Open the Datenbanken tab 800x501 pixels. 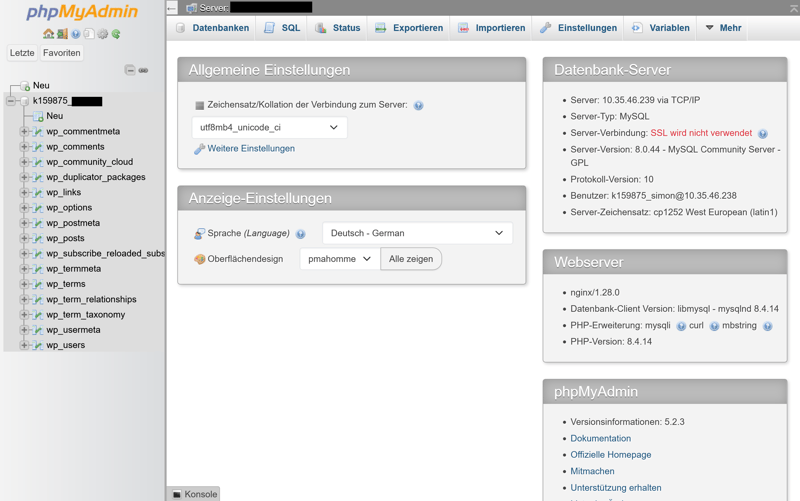212,28
